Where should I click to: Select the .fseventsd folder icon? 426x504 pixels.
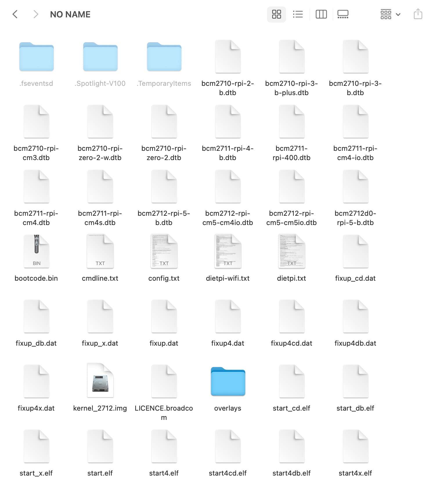(x=37, y=57)
